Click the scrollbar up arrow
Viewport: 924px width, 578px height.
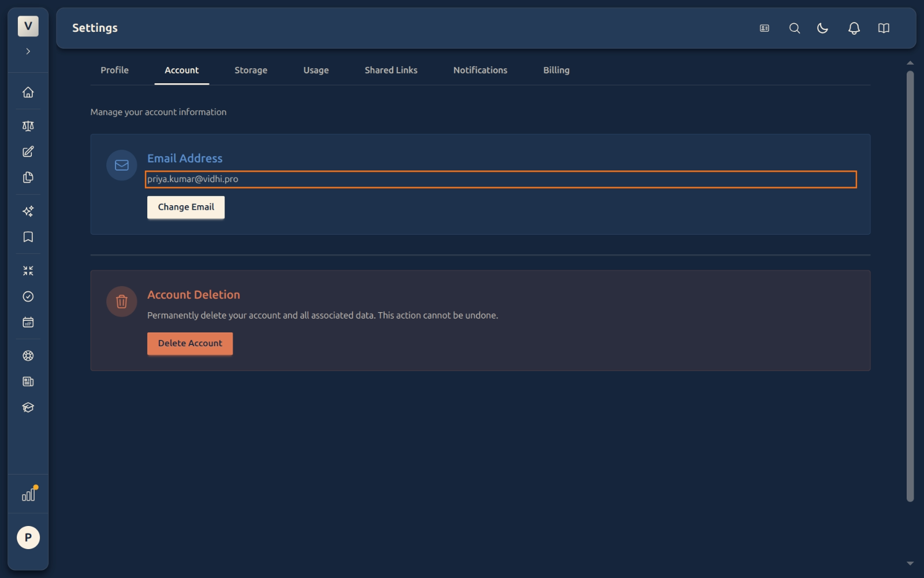pos(910,62)
